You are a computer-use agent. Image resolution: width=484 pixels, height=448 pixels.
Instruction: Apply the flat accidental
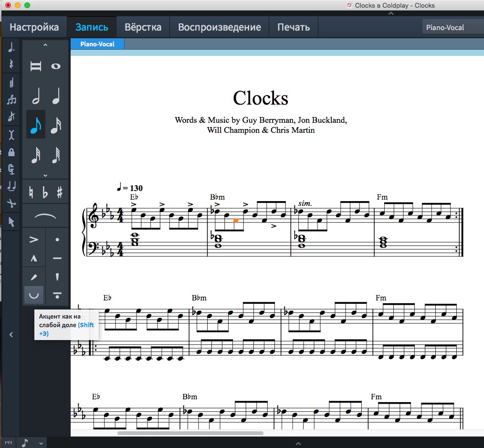(45, 192)
